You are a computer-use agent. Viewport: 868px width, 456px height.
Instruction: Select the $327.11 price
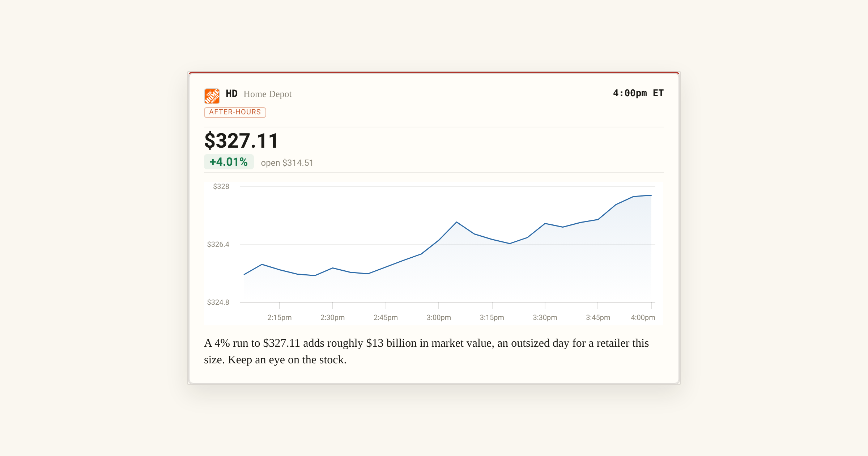point(242,141)
